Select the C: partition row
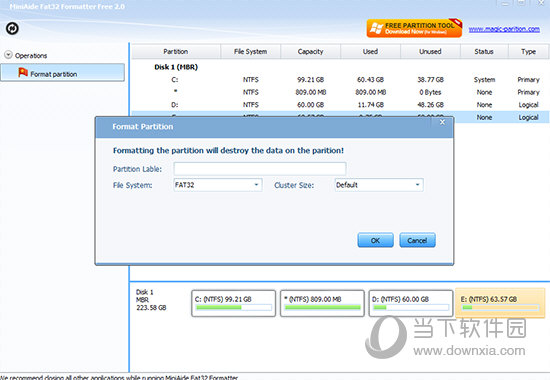The height and width of the screenshot is (380, 550). (340, 80)
